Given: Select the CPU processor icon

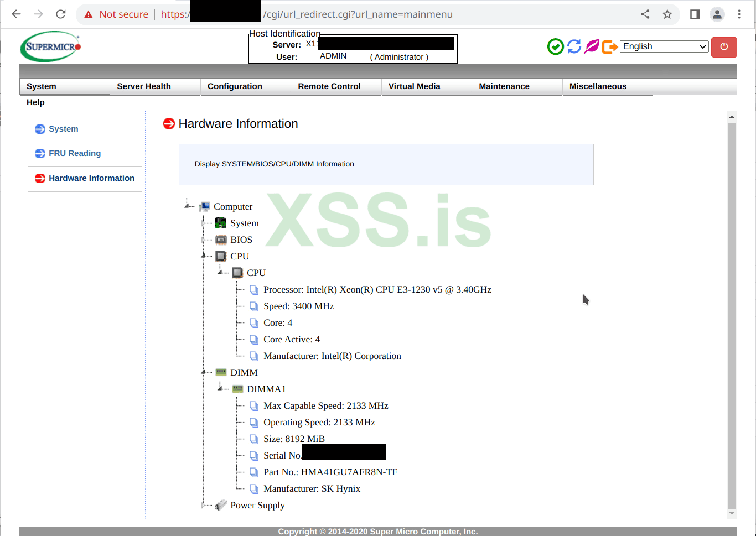Looking at the screenshot, I should (221, 256).
